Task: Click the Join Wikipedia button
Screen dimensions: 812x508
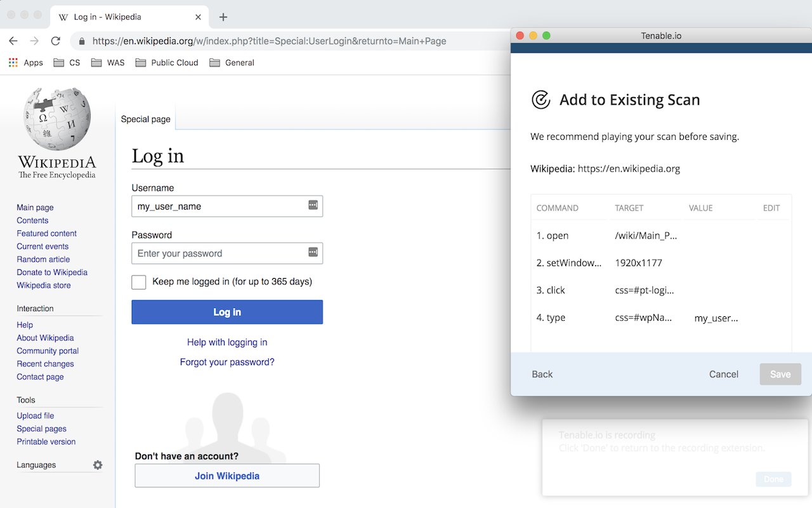Action: (x=227, y=476)
